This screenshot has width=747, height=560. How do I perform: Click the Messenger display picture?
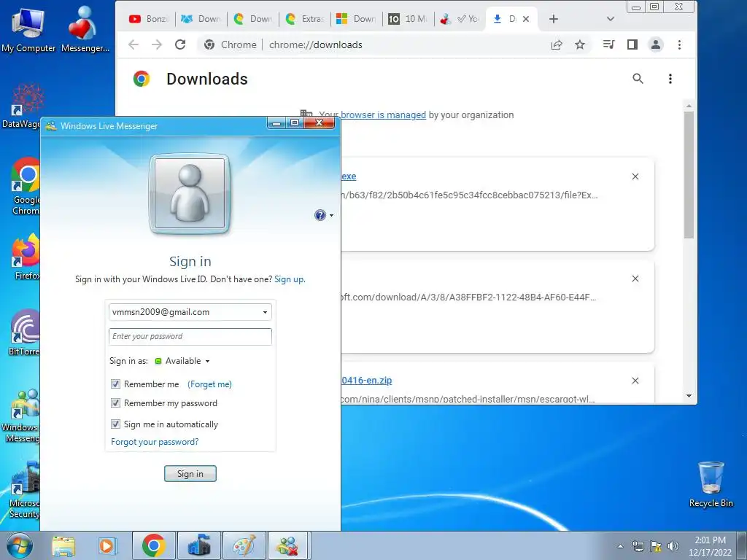190,194
